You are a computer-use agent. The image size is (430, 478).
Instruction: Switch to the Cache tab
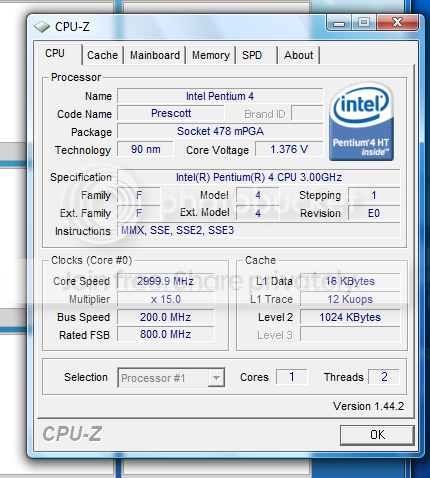point(102,55)
